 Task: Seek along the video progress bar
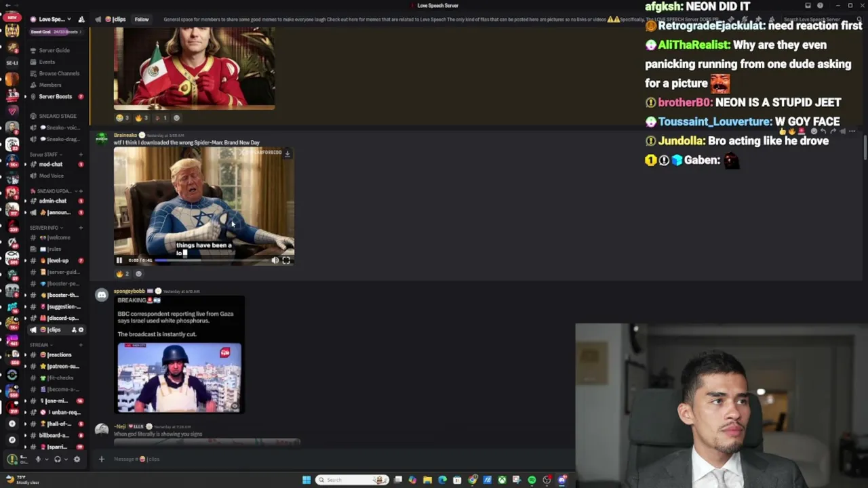212,260
